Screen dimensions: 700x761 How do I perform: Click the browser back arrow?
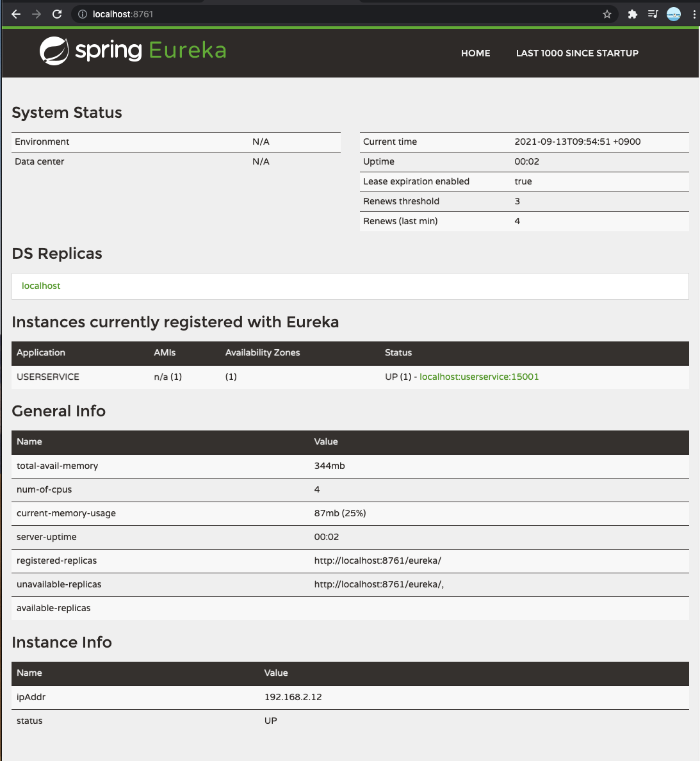[16, 14]
